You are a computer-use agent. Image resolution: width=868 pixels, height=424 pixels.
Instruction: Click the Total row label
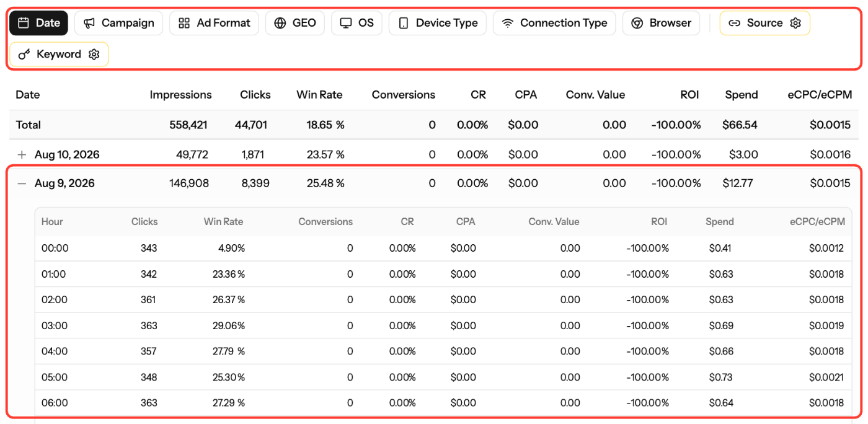(x=29, y=125)
